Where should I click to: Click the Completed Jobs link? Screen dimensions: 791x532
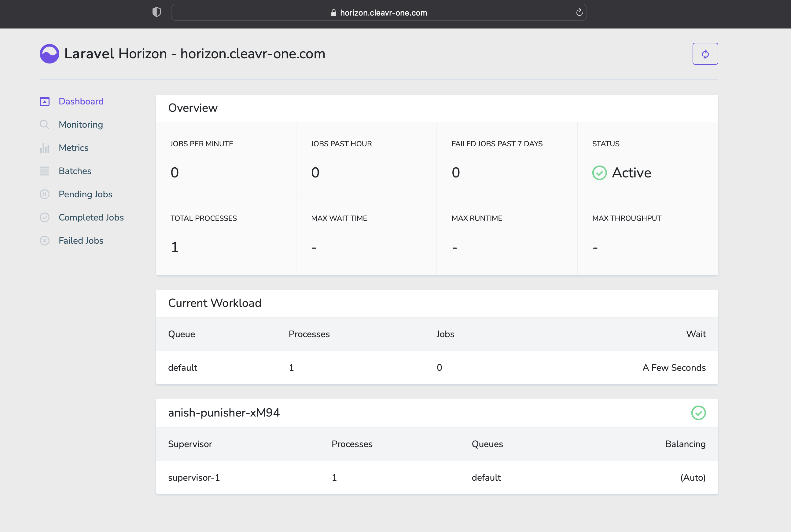coord(91,217)
